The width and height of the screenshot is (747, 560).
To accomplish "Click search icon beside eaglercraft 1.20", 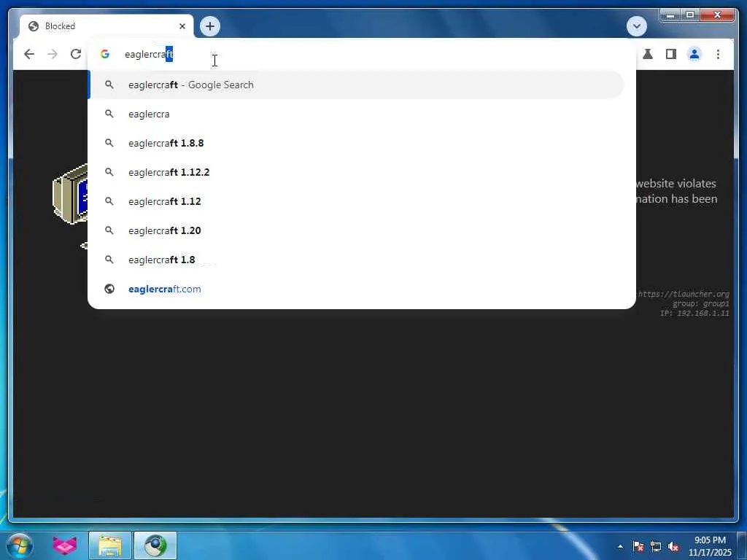I will tap(109, 230).
